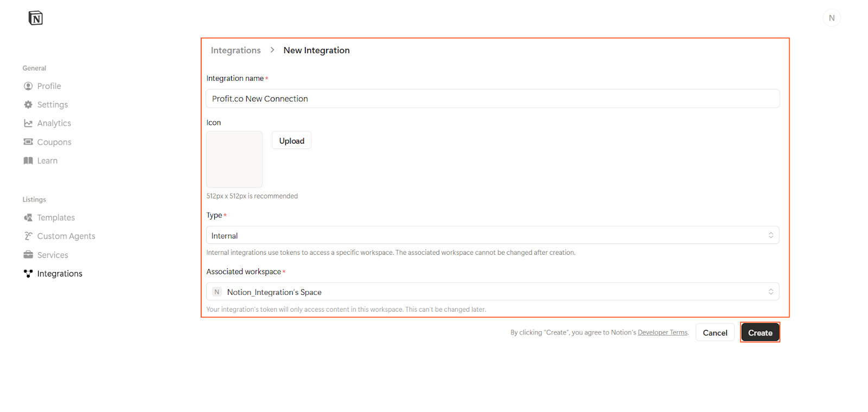868x412 pixels.
Task: Expand the Associated workspace dropdown
Action: tap(493, 292)
